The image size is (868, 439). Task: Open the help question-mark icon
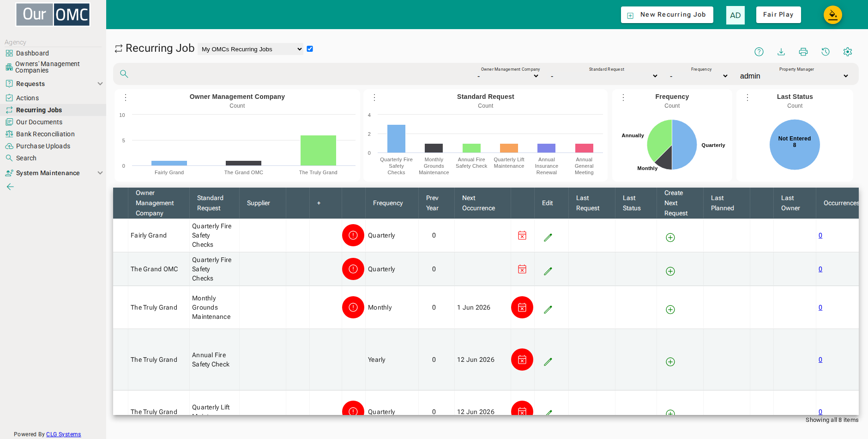tap(759, 52)
